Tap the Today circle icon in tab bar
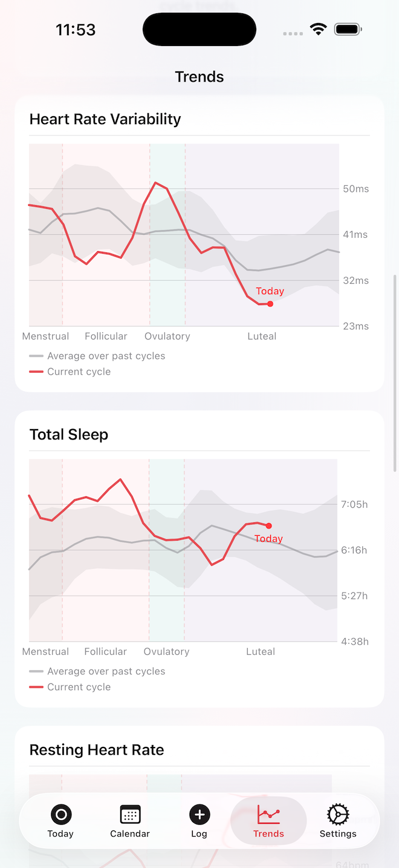Screen dimensions: 399x868 click(60, 814)
